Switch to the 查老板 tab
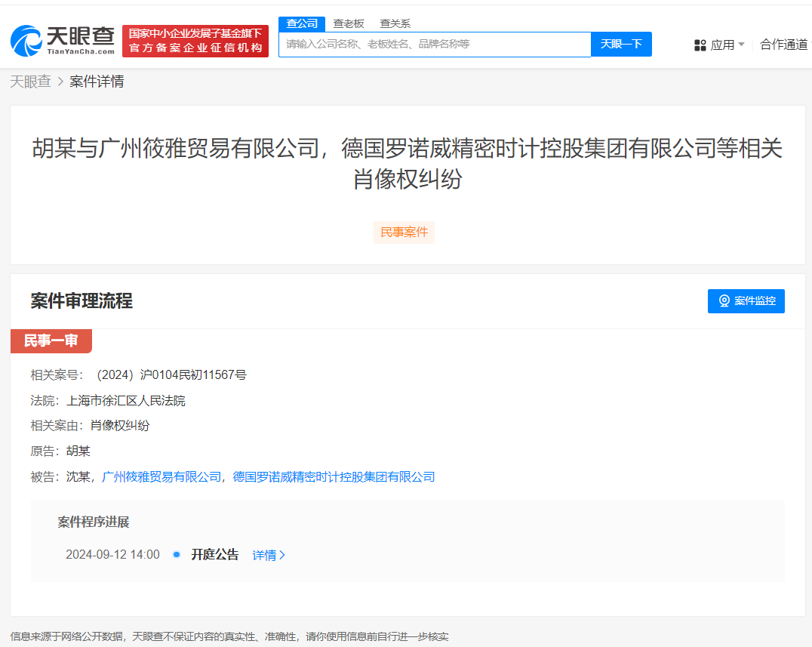 (348, 23)
